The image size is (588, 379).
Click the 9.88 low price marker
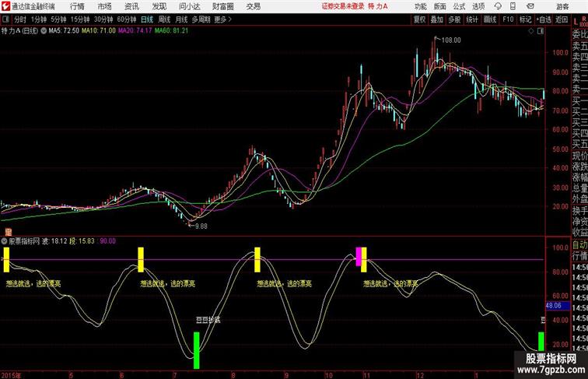(x=201, y=226)
